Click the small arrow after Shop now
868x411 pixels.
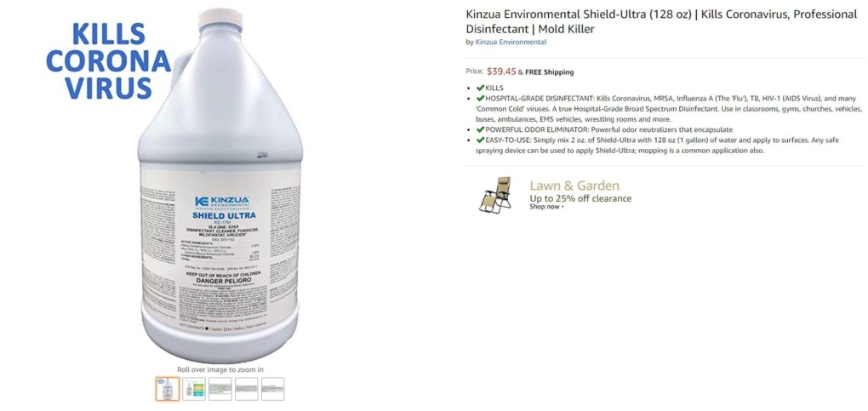(562, 207)
